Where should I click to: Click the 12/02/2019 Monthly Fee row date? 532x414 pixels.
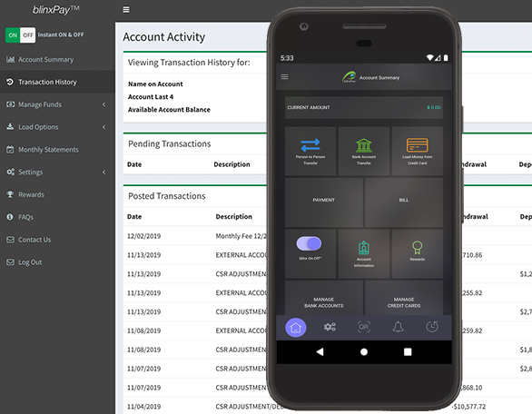pyautogui.click(x=143, y=236)
